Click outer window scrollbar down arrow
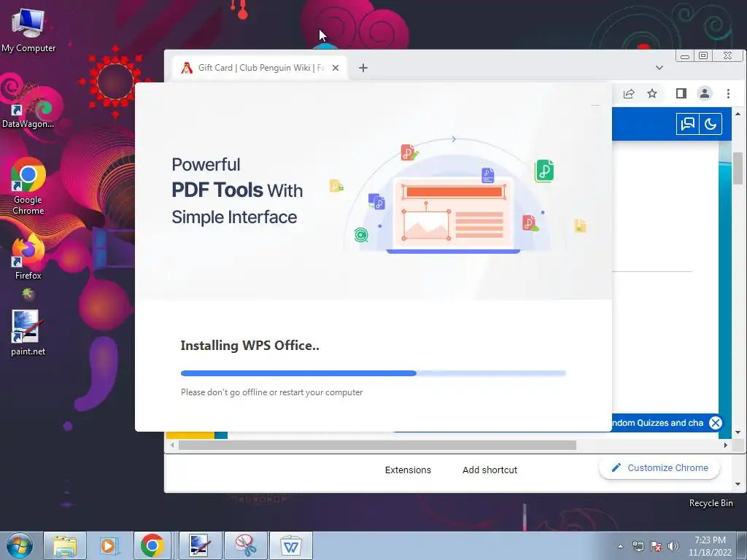The image size is (747, 560). click(738, 484)
